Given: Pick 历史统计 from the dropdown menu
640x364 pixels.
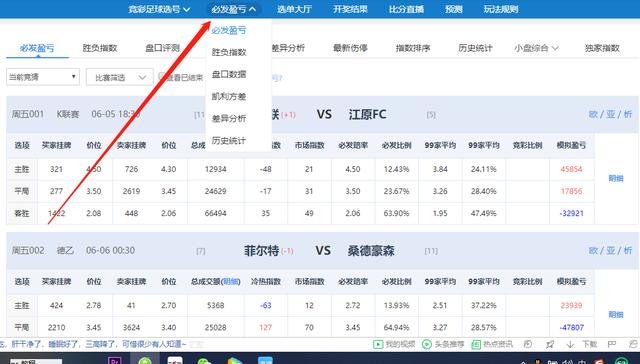Looking at the screenshot, I should (229, 140).
